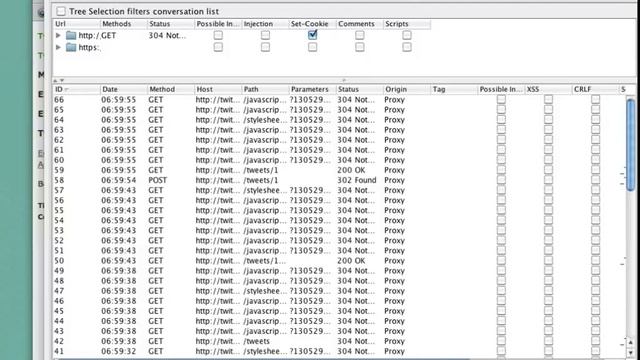Click the Origin column header

(407, 89)
